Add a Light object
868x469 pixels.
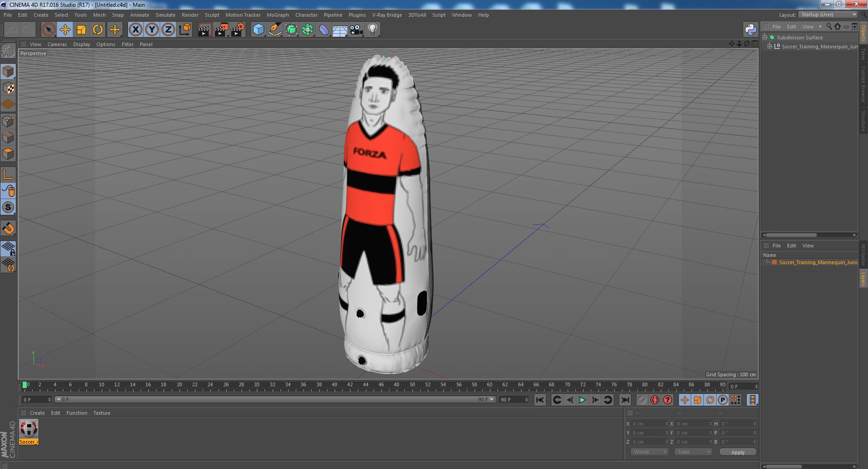[x=373, y=30]
